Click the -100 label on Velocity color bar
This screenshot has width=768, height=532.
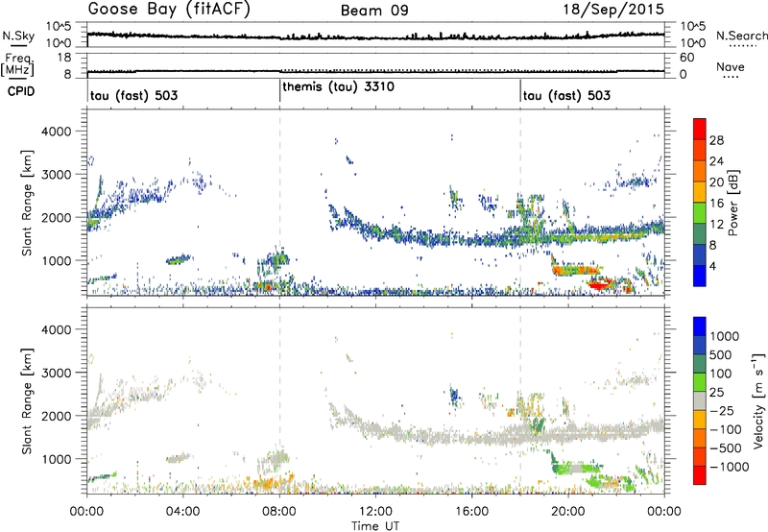(726, 429)
